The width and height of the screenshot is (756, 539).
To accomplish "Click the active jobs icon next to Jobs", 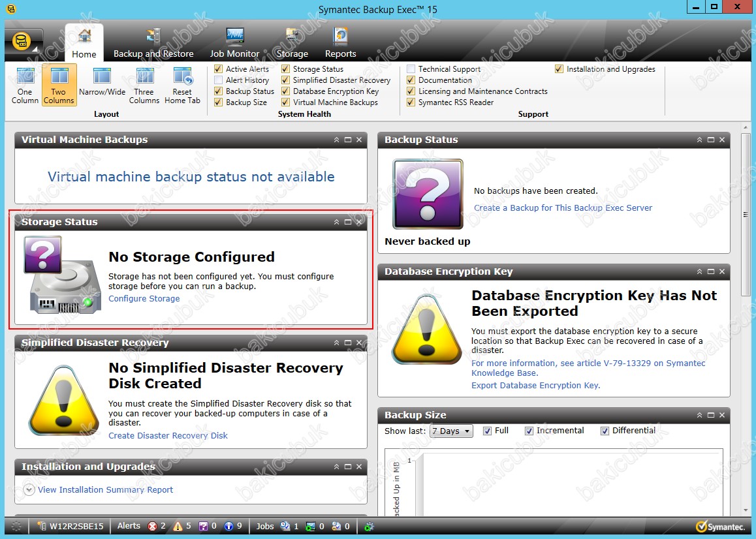I will click(x=285, y=527).
